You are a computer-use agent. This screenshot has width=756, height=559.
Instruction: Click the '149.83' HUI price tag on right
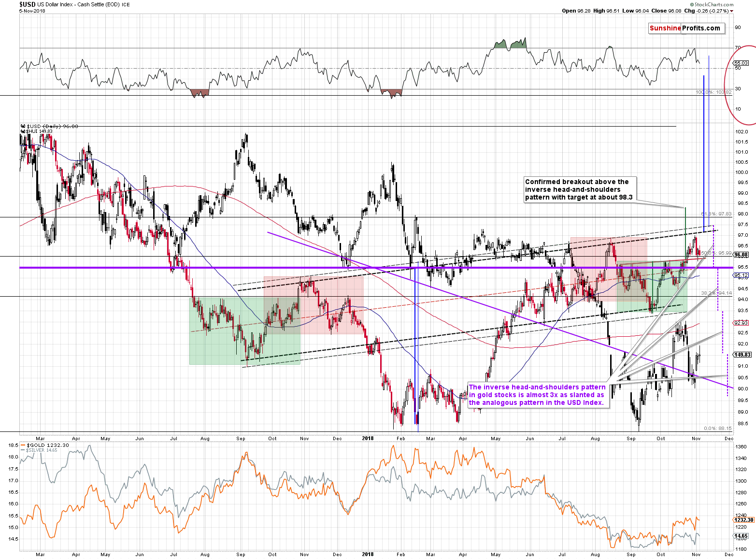(742, 355)
